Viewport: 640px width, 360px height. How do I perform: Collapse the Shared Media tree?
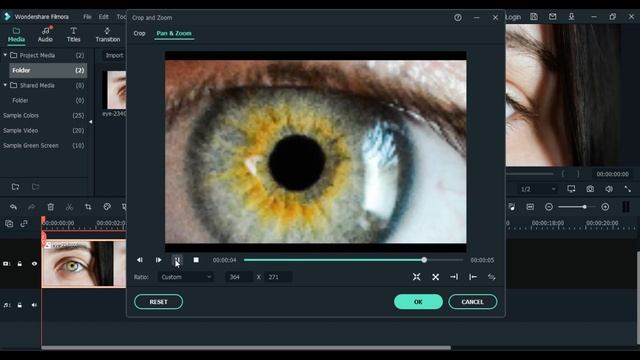(5, 85)
